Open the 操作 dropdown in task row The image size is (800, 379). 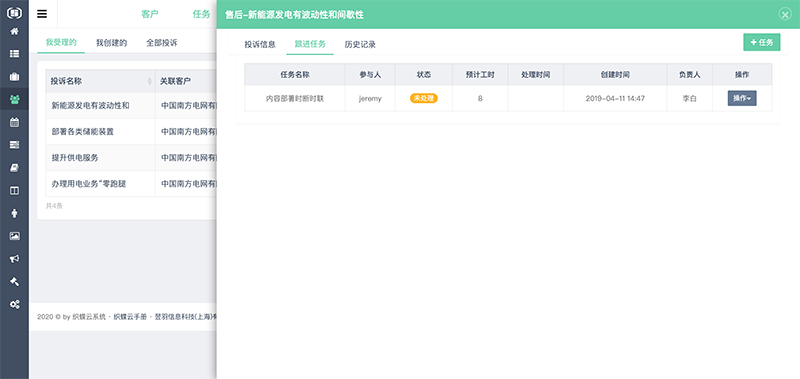(742, 98)
